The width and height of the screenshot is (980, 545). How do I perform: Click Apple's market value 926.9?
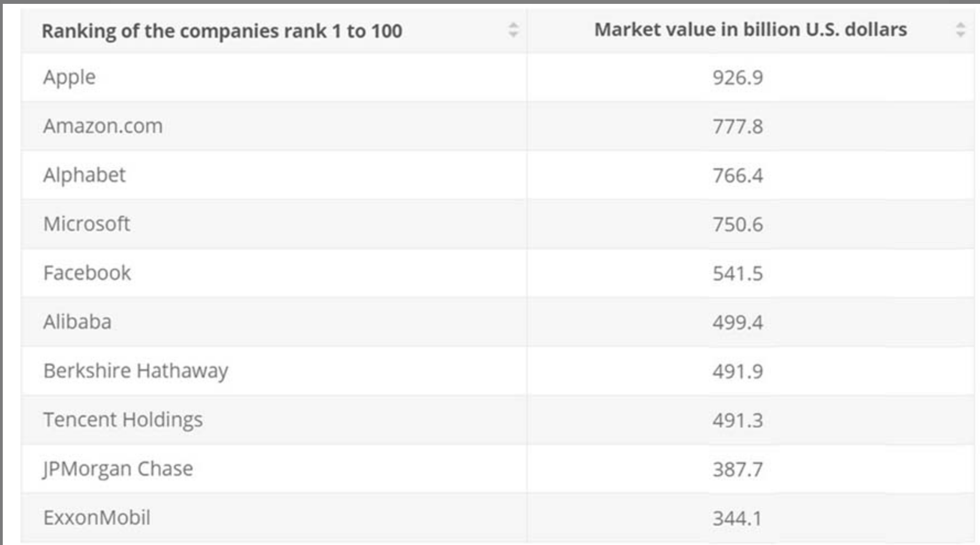click(x=737, y=78)
